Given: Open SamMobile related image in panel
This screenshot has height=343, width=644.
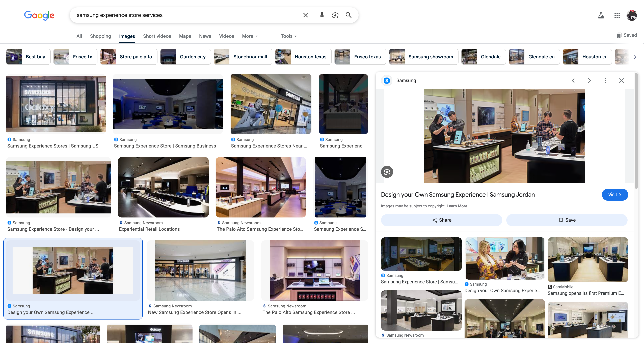Looking at the screenshot, I should [x=588, y=260].
